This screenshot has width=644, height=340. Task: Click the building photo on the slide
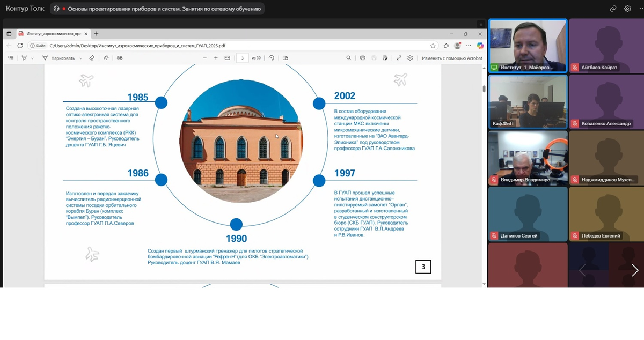tap(241, 142)
